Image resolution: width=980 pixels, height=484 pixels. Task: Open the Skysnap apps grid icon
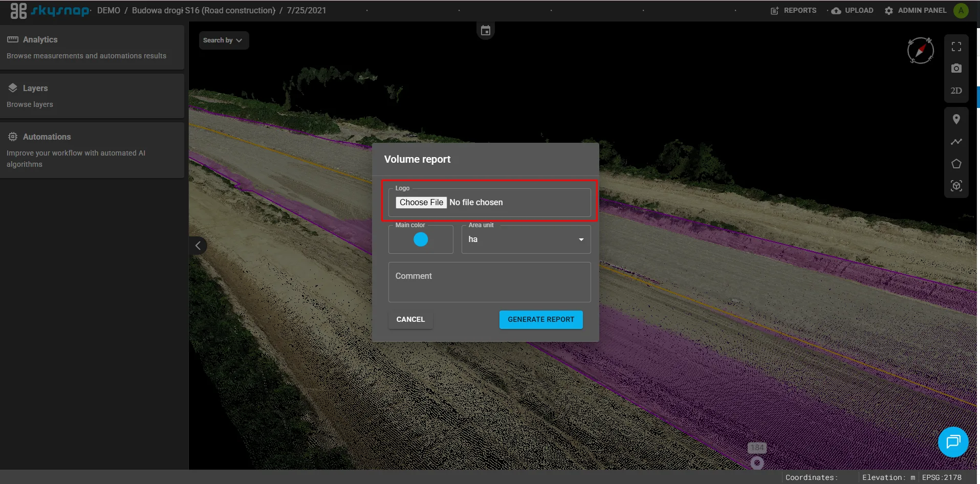coord(18,11)
